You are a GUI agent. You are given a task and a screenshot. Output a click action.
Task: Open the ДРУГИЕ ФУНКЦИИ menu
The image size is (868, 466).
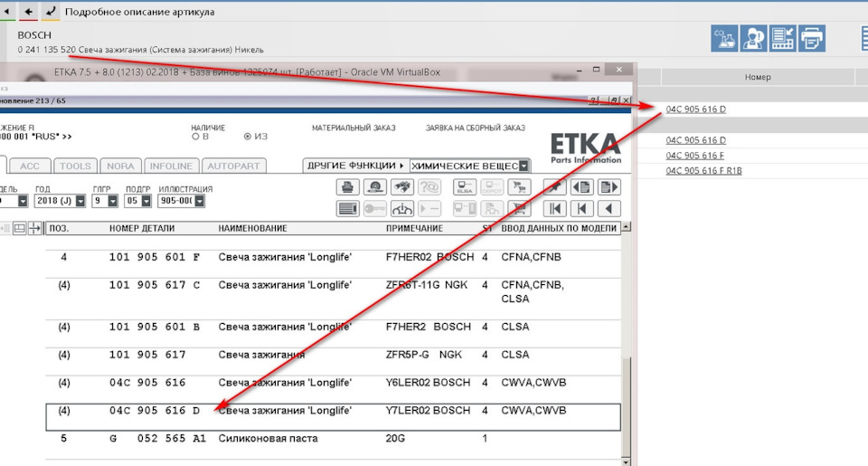[x=354, y=166]
